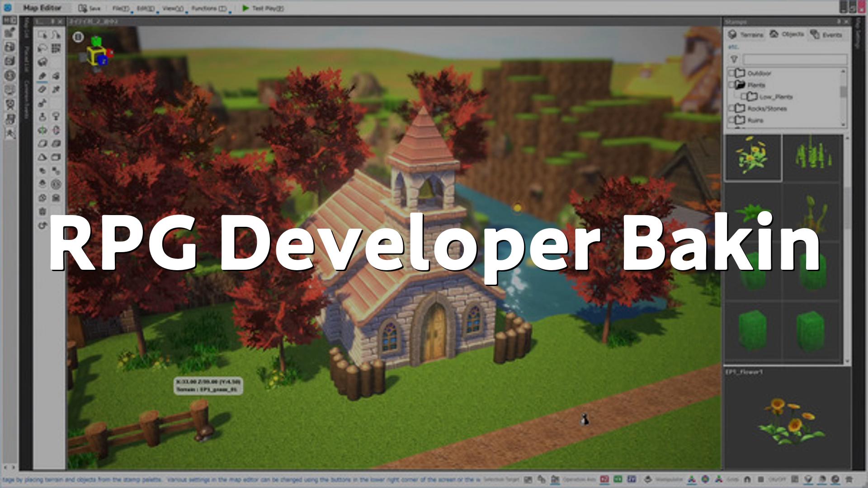Image resolution: width=868 pixels, height=488 pixels.
Task: Select the lasso selection tool
Action: click(42, 48)
